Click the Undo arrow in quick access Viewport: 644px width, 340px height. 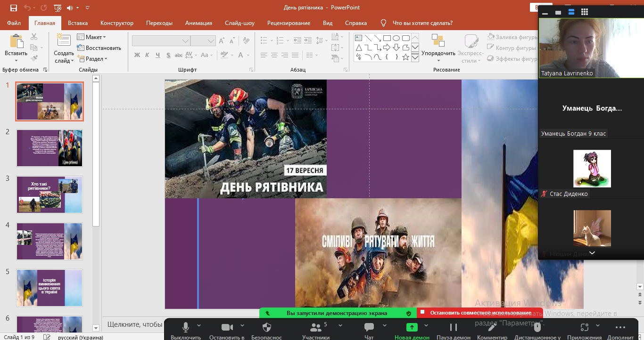tap(27, 8)
